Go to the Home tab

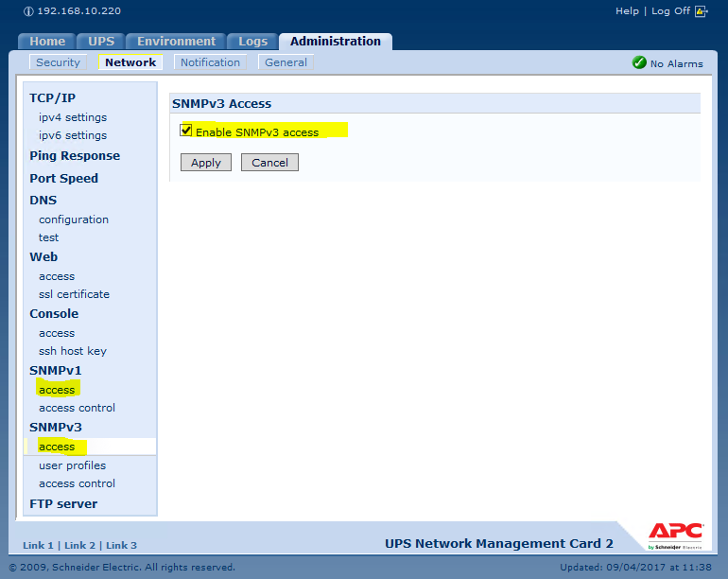coord(47,42)
